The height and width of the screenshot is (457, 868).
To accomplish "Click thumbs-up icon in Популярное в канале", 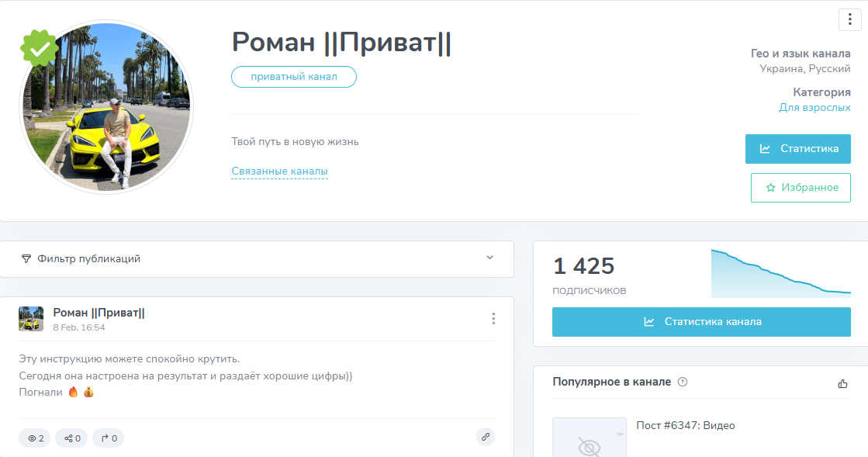I will 843,383.
